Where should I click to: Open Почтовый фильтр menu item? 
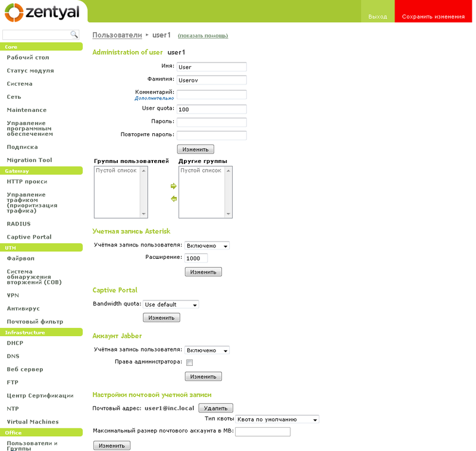(35, 321)
